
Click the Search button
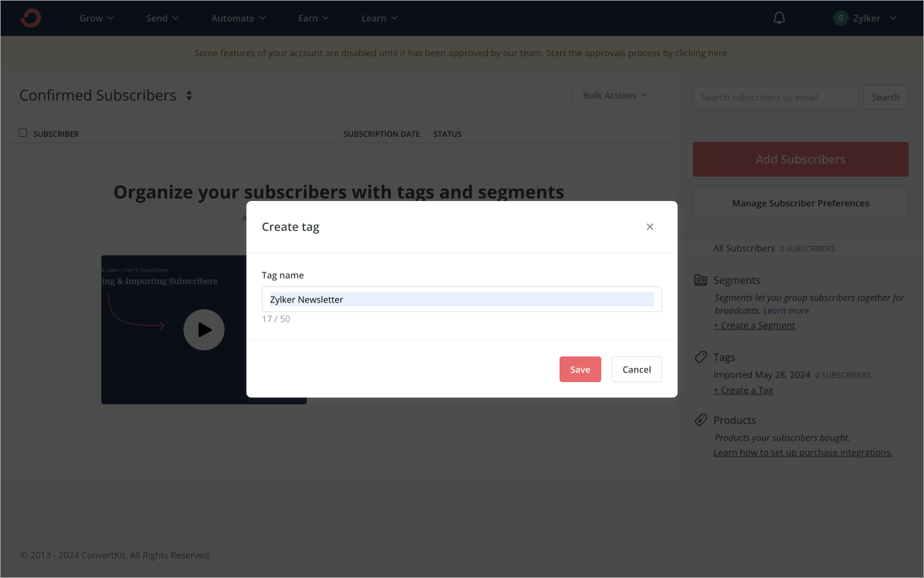pyautogui.click(x=886, y=97)
